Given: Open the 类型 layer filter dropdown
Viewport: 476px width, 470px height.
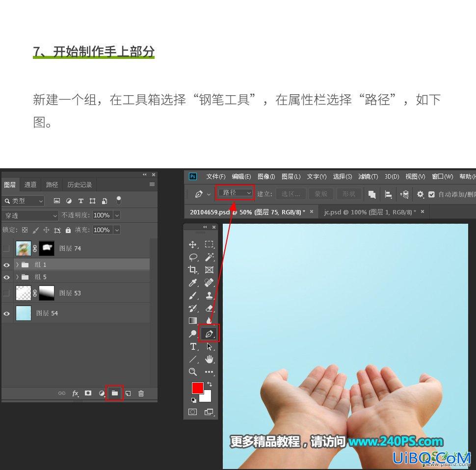Looking at the screenshot, I should coord(24,201).
